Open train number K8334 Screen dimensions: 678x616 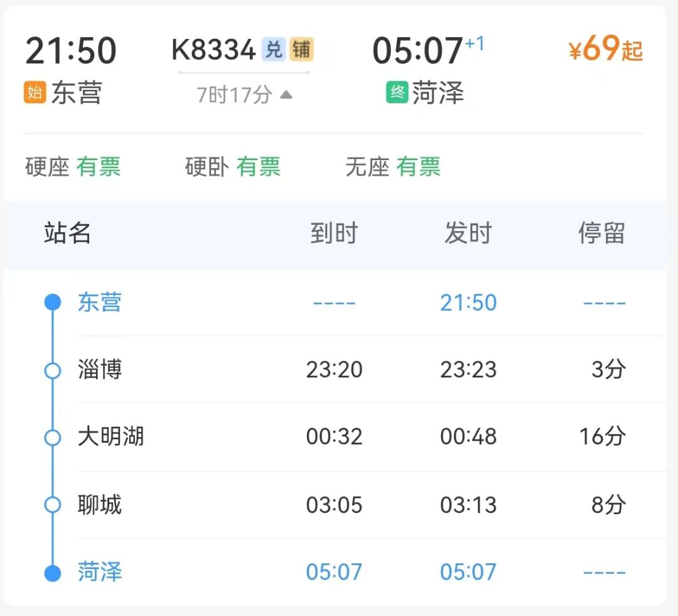(x=213, y=50)
